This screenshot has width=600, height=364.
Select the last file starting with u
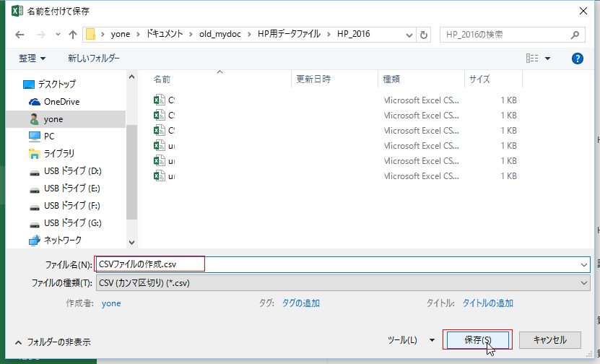point(165,176)
